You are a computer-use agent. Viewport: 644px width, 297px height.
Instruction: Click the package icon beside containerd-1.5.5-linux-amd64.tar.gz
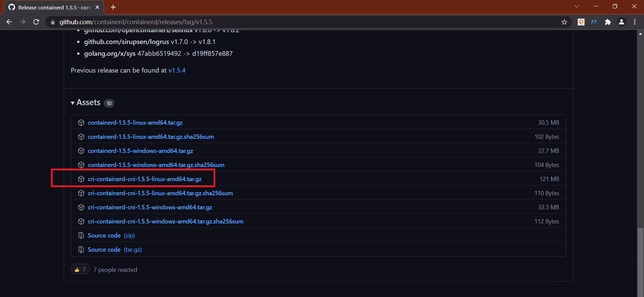(81, 123)
